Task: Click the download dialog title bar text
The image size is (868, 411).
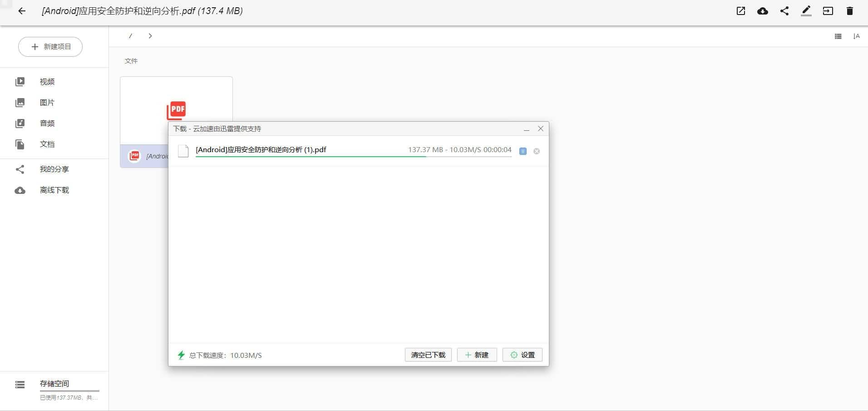Action: tap(217, 129)
